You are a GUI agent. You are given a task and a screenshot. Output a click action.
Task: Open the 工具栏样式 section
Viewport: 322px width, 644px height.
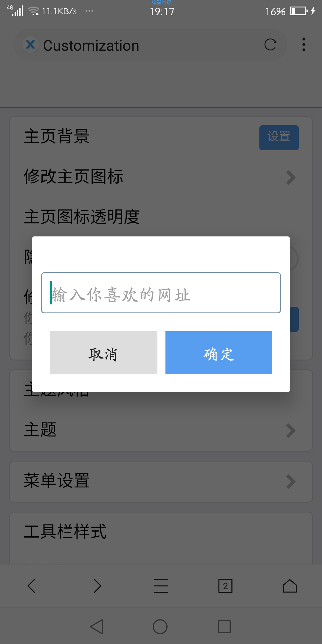[65, 532]
